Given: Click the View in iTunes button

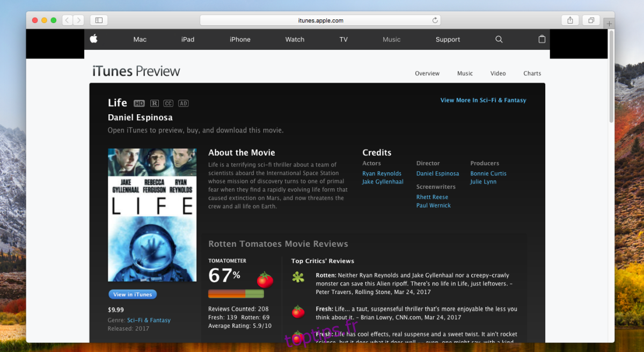Looking at the screenshot, I should click(x=133, y=294).
